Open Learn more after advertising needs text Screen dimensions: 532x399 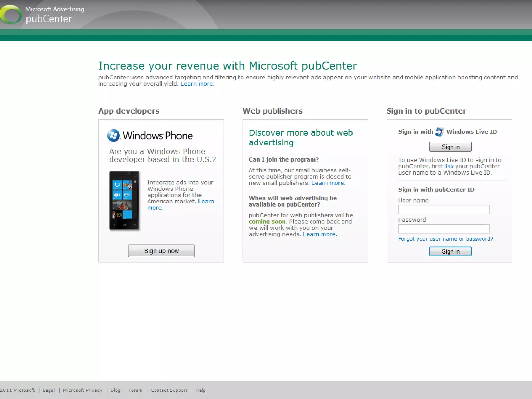pyautogui.click(x=320, y=234)
